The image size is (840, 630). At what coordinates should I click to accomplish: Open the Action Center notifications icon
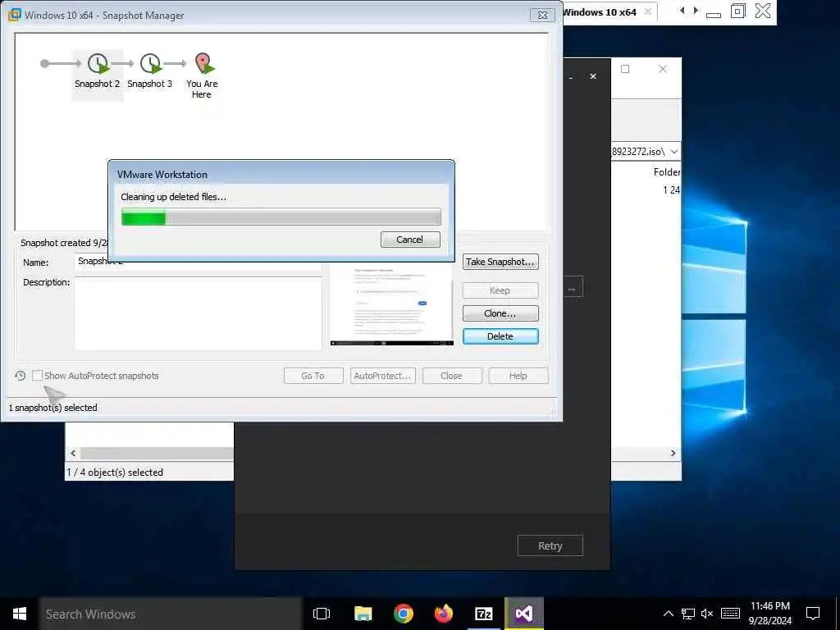point(813,614)
